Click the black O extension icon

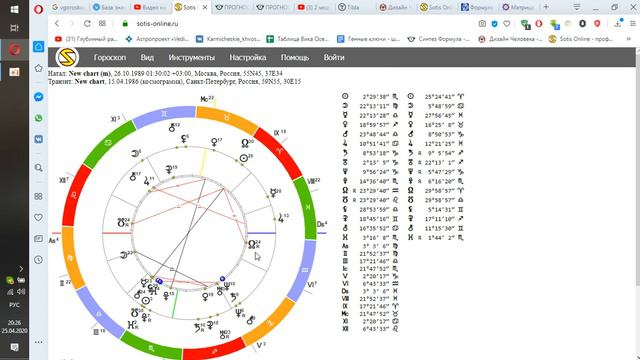coord(582,24)
